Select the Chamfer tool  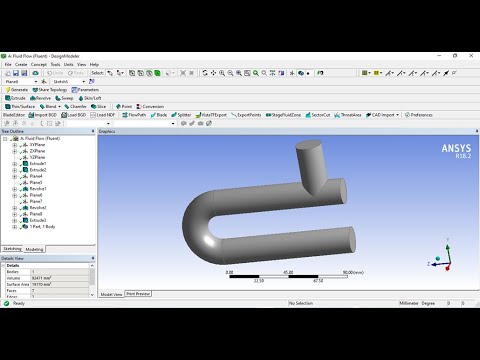coord(75,106)
